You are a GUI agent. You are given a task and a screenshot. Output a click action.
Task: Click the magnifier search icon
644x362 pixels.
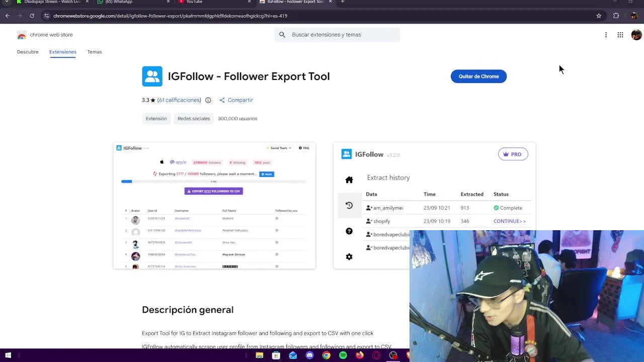pyautogui.click(x=282, y=35)
